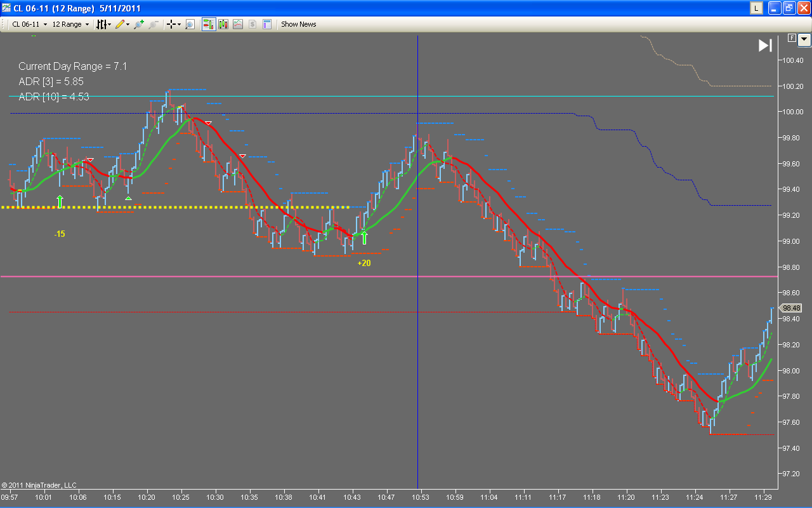
Task: Click the 11:04 time axis label
Action: point(489,497)
